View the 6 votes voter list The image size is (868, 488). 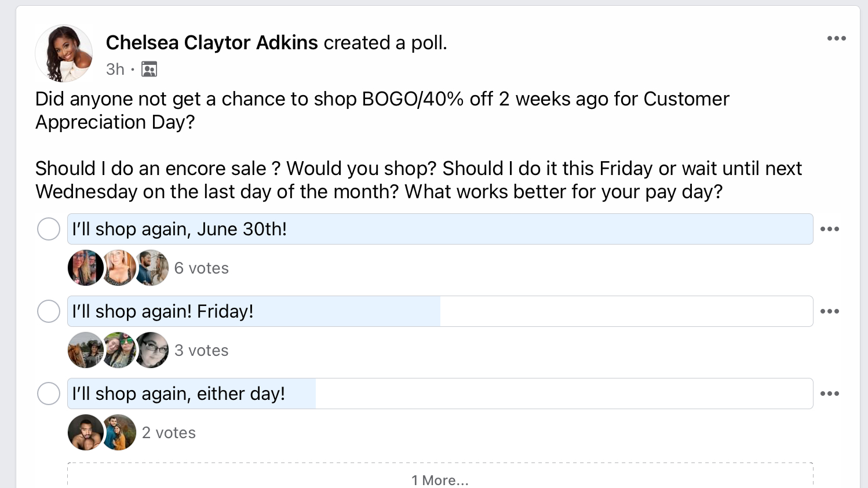tap(202, 268)
